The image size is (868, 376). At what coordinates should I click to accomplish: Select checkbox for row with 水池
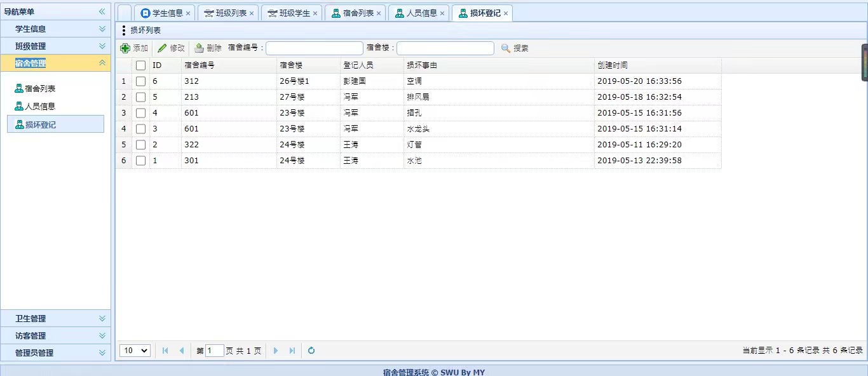(x=140, y=161)
